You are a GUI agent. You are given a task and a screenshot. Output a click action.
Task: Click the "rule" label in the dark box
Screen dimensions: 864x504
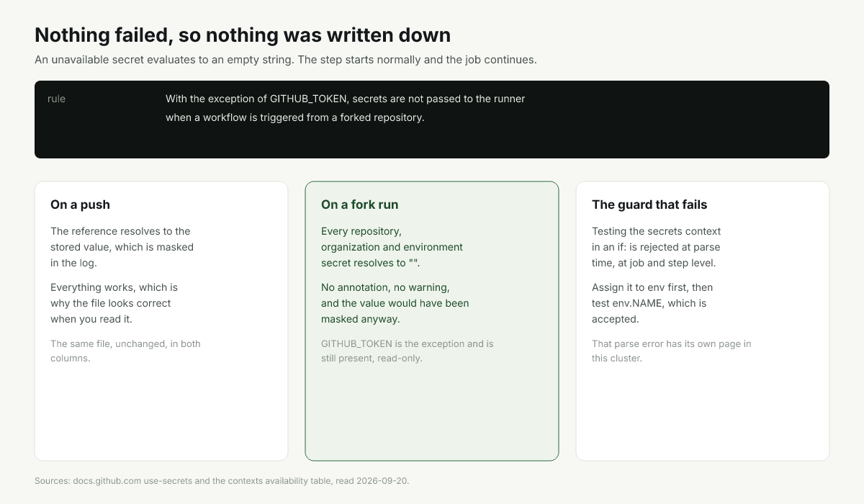(56, 99)
